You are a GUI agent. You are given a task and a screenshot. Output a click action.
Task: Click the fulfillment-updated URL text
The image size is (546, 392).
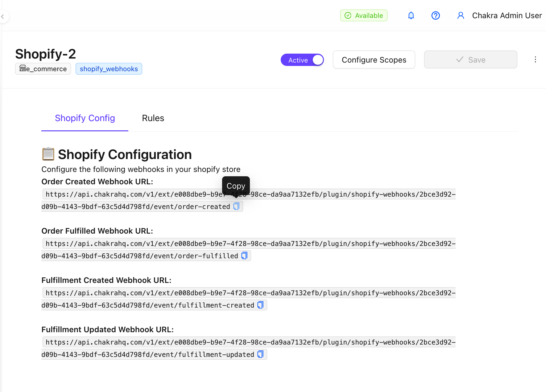pyautogui.click(x=249, y=348)
